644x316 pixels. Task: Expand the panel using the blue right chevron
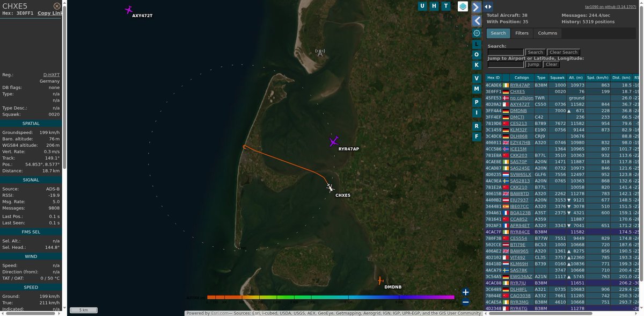point(478,6)
